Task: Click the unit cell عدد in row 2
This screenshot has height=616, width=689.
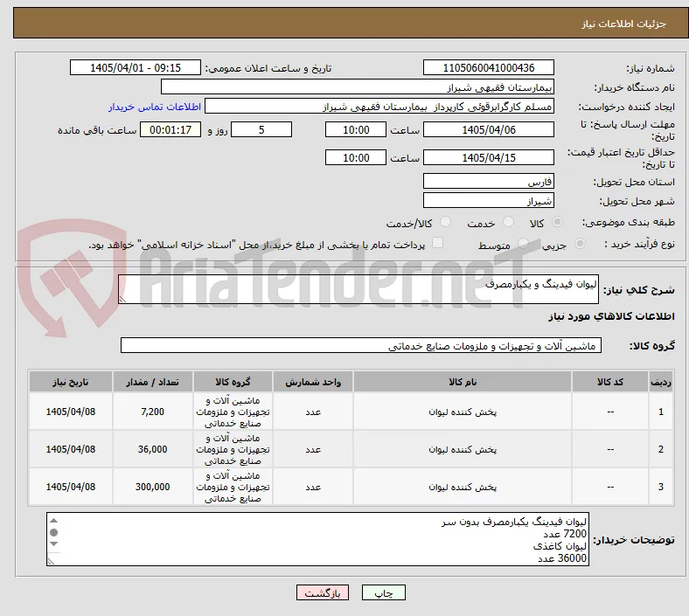Action: [x=313, y=449]
